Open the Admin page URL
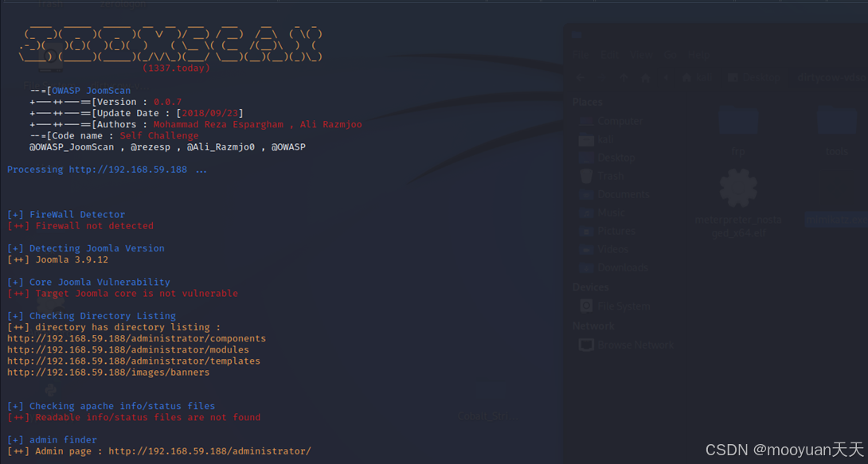The height and width of the screenshot is (464, 868). (x=209, y=451)
